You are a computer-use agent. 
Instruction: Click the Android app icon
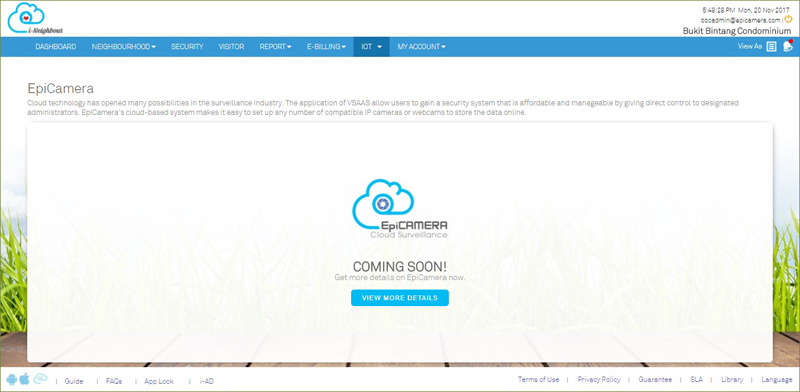point(12,379)
